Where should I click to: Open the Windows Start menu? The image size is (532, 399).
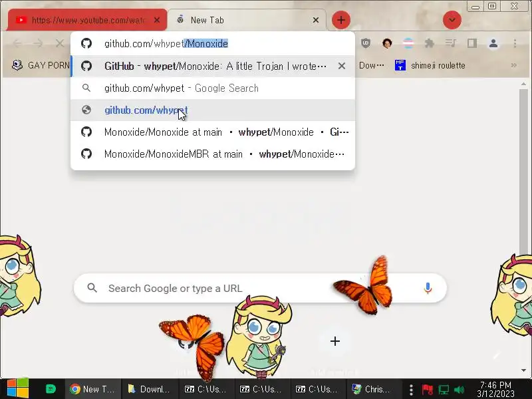click(x=18, y=389)
